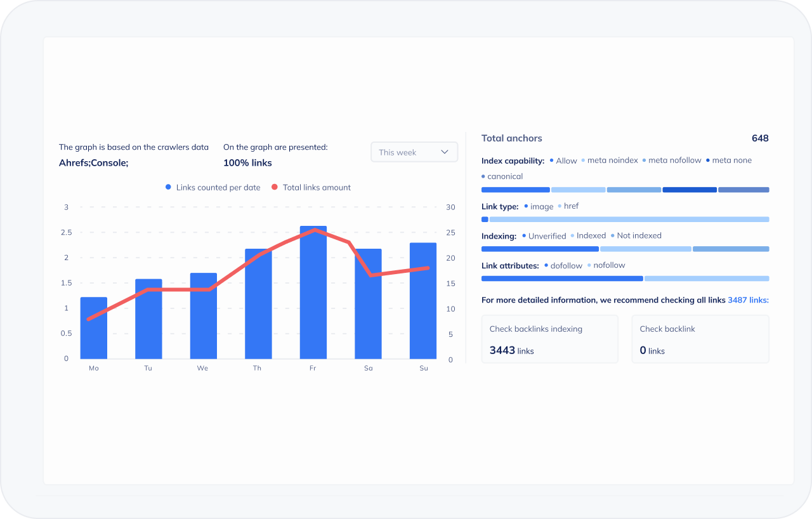Click the 100% links text
Screen dimensions: 812x519
click(x=247, y=163)
